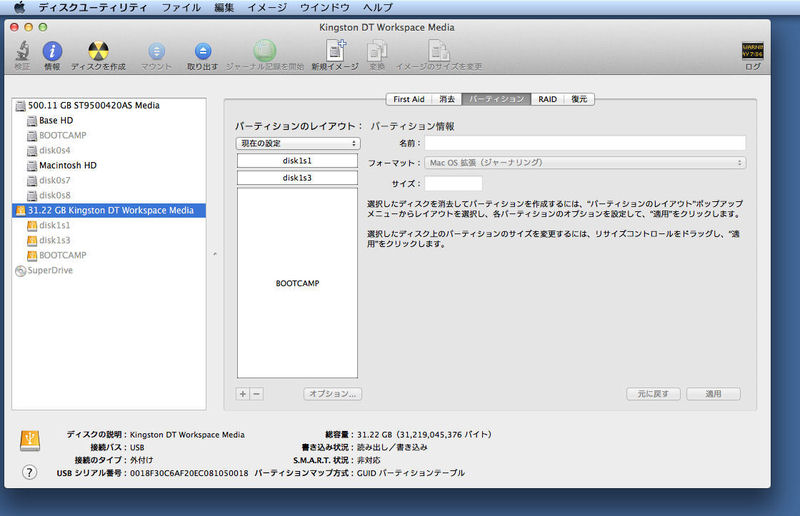Open the ディスクユーティリティ application menu
This screenshot has width=800, height=516.
pyautogui.click(x=93, y=7)
